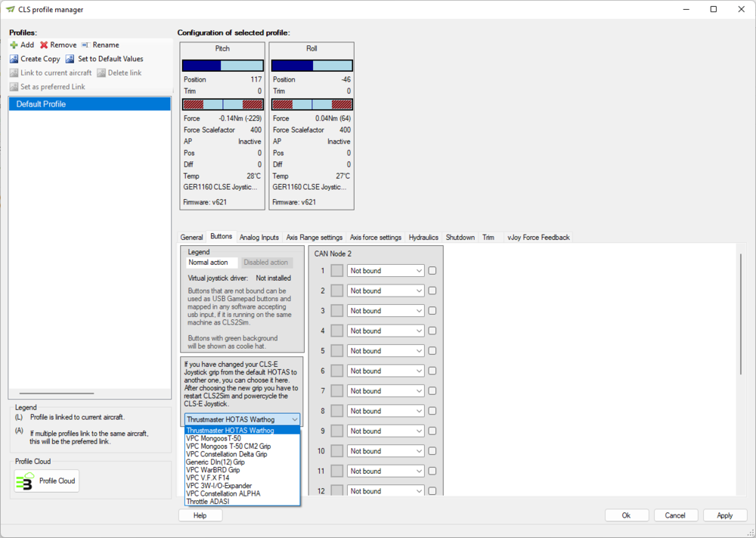Switch to the Analog Inputs tab
The height and width of the screenshot is (538, 756).
(x=259, y=238)
